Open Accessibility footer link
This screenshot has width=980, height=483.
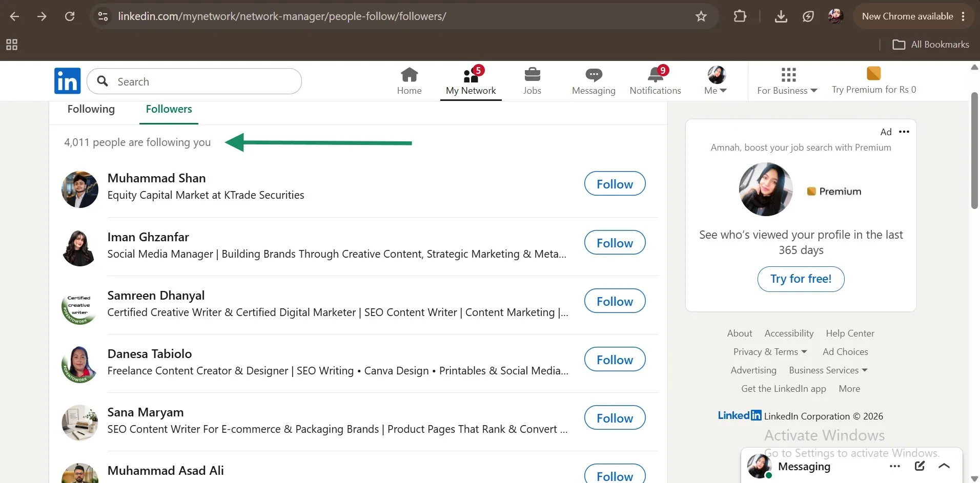coord(789,333)
